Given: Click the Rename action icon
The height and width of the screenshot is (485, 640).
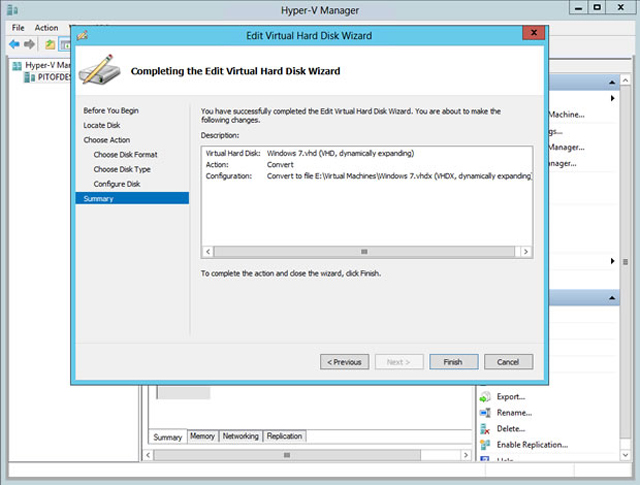Looking at the screenshot, I should 485,413.
